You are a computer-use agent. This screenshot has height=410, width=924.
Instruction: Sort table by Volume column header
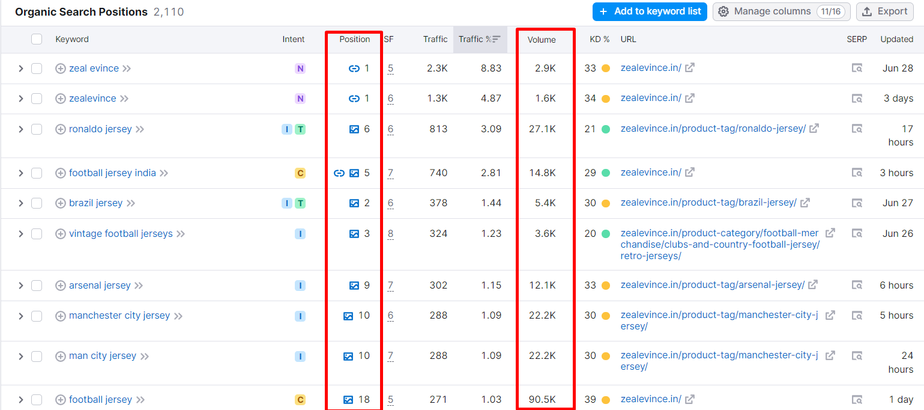542,40
